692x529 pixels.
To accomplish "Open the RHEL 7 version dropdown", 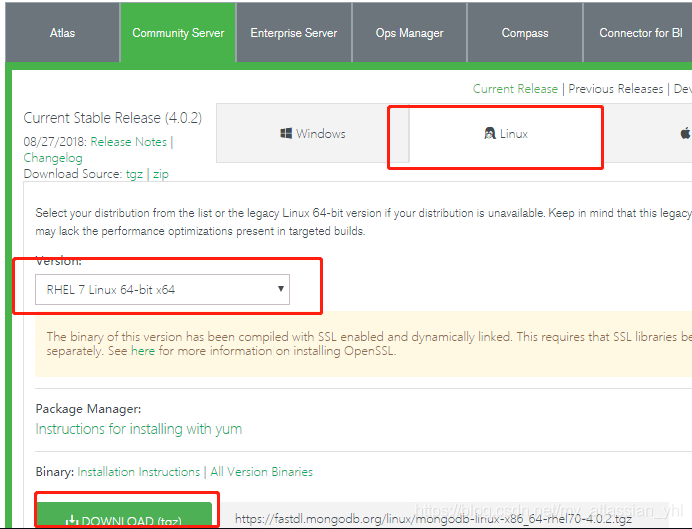I will coord(162,289).
